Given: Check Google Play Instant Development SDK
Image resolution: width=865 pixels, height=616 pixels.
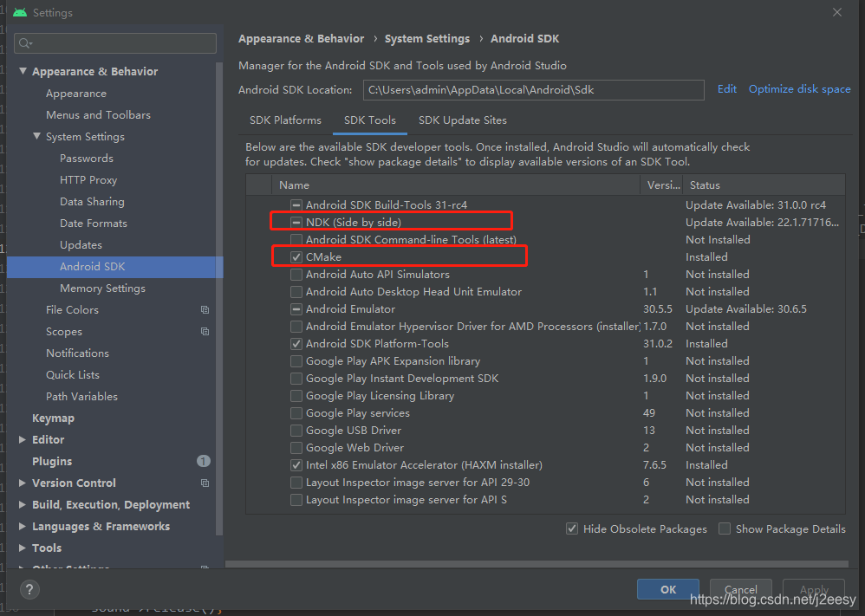Looking at the screenshot, I should click(x=296, y=379).
